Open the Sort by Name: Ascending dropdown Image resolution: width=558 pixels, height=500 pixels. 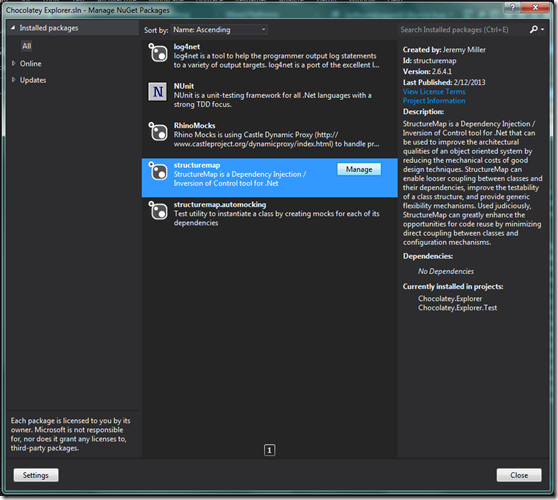pos(219,30)
